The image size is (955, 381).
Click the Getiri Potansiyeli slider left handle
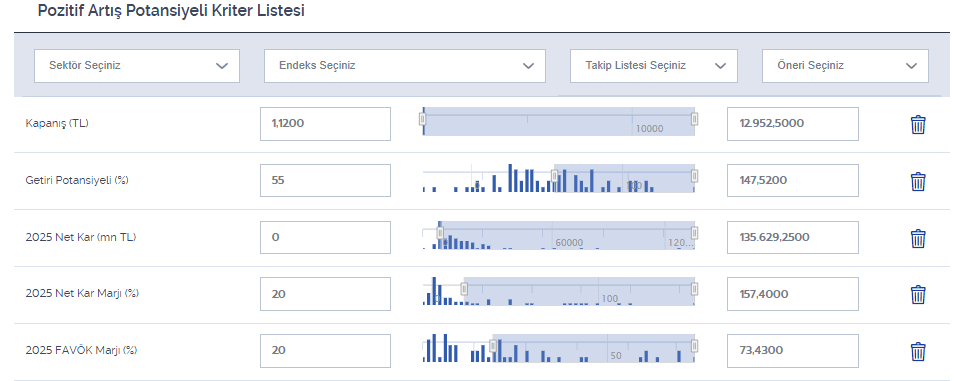(x=554, y=176)
